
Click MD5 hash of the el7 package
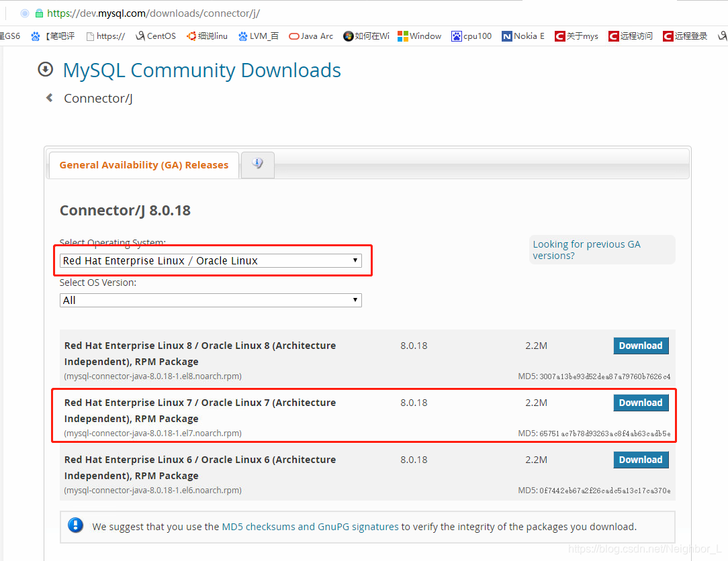(x=605, y=433)
